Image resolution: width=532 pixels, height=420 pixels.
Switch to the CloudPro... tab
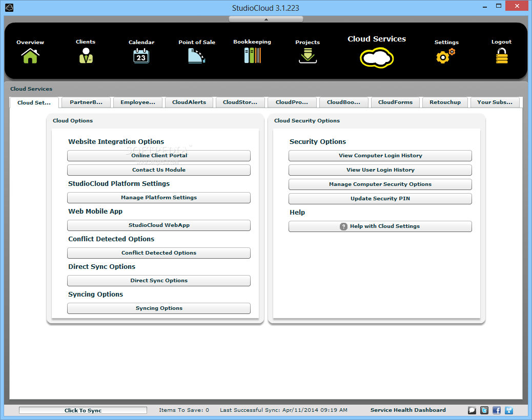point(292,102)
